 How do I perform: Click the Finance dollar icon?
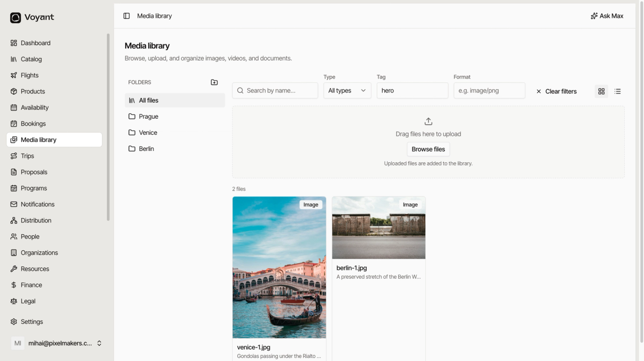pyautogui.click(x=14, y=285)
